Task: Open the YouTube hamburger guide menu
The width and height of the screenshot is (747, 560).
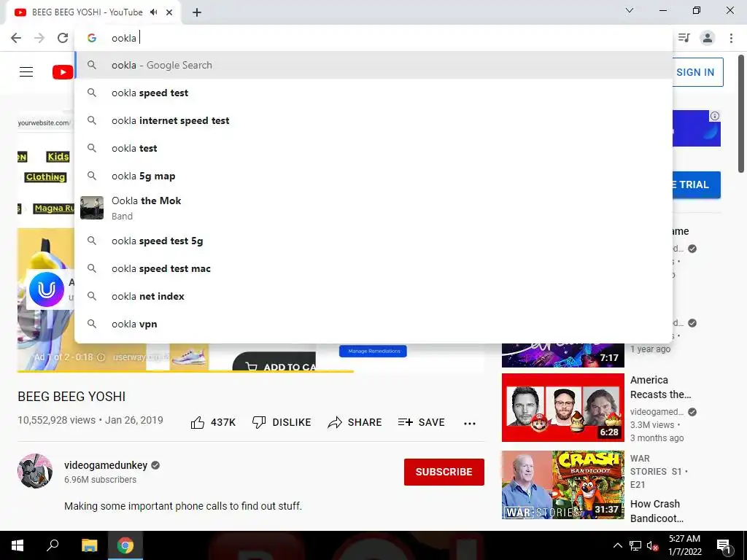Action: pos(26,72)
